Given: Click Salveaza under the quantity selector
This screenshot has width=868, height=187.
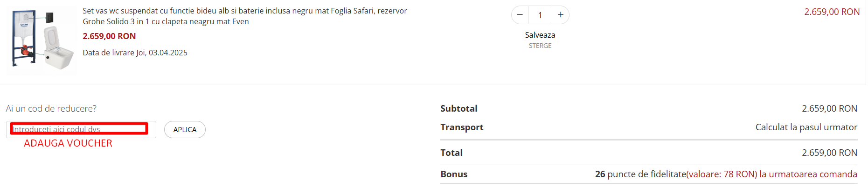Looking at the screenshot, I should click(x=540, y=35).
